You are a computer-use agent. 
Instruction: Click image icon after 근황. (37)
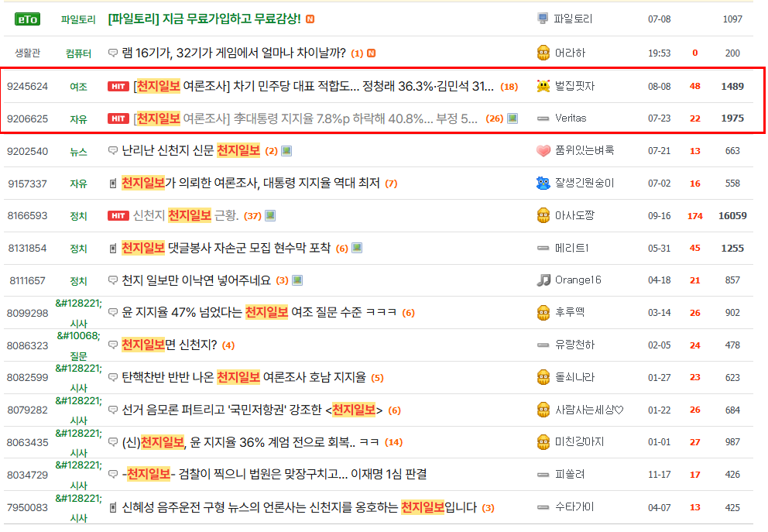270,215
